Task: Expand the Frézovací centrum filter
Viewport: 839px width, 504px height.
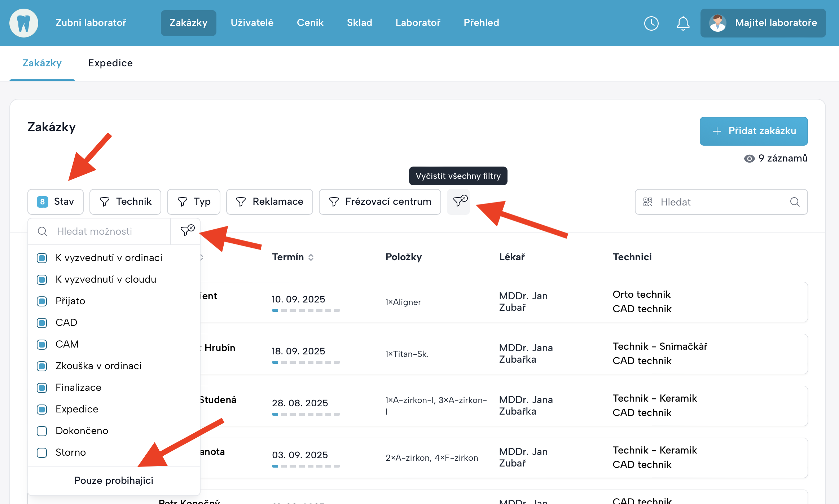Action: [379, 202]
